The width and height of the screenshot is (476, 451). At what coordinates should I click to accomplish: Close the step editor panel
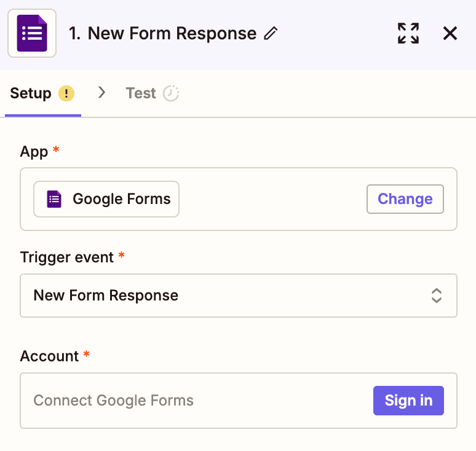[x=450, y=33]
